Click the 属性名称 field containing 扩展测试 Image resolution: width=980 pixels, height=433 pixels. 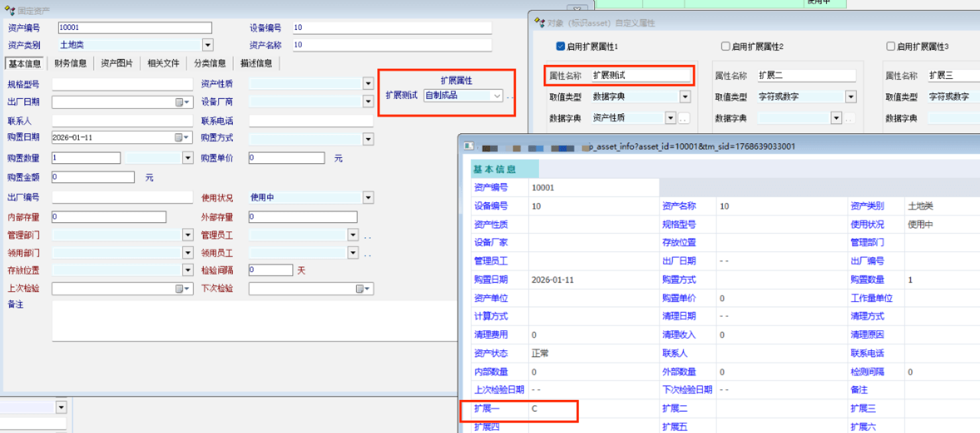[641, 76]
